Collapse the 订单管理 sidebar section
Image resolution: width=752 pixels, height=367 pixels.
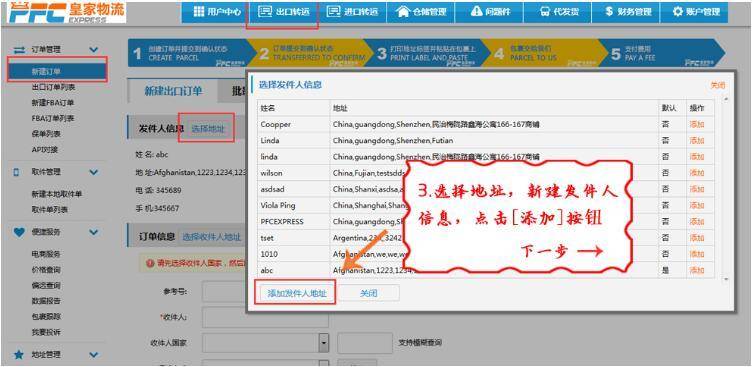(94, 49)
